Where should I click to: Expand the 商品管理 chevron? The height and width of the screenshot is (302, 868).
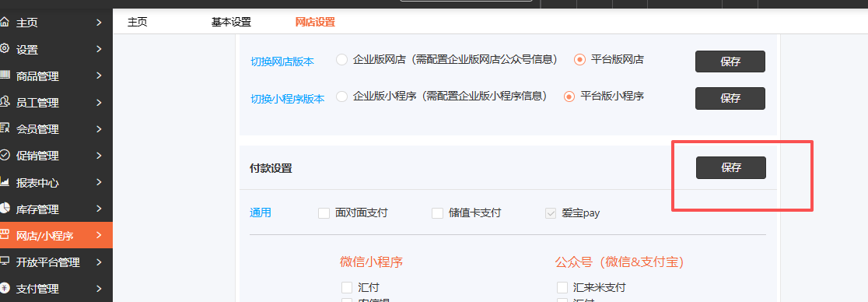point(99,76)
